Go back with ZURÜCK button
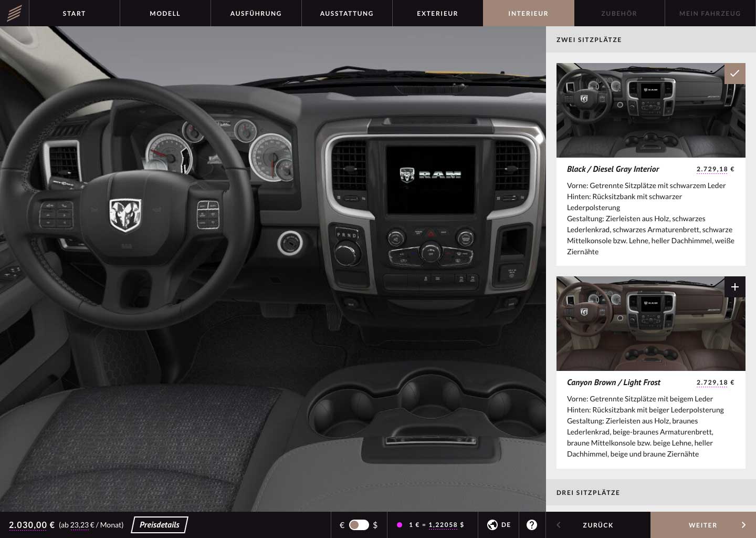The image size is (756, 538). 598,525
